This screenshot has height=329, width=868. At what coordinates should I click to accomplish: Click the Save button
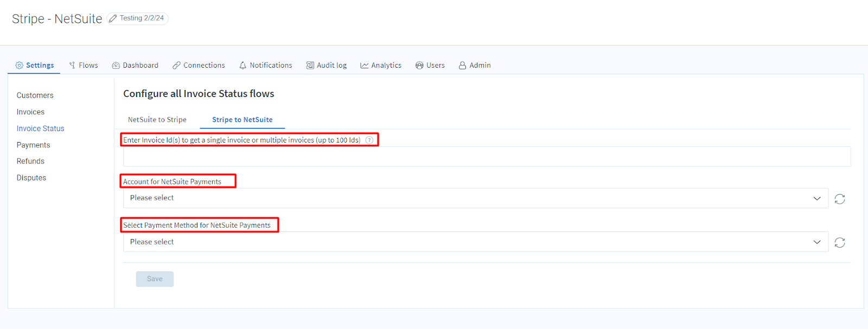(155, 279)
